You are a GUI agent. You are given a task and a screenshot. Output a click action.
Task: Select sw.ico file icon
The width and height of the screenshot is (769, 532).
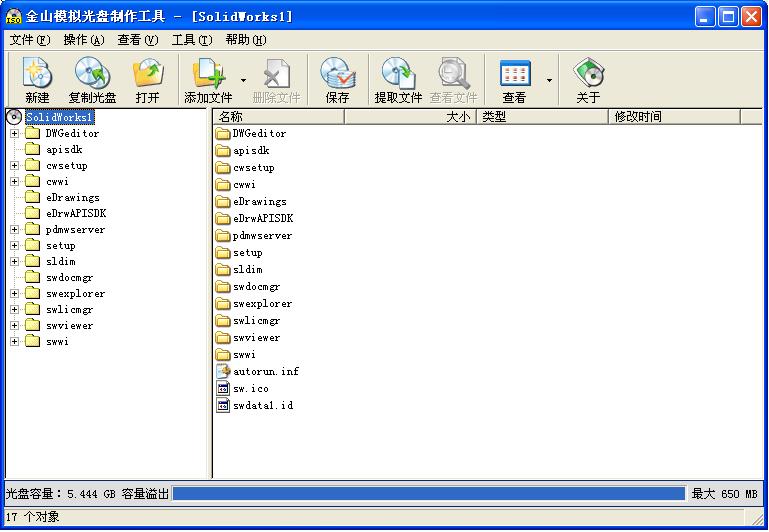click(x=223, y=389)
